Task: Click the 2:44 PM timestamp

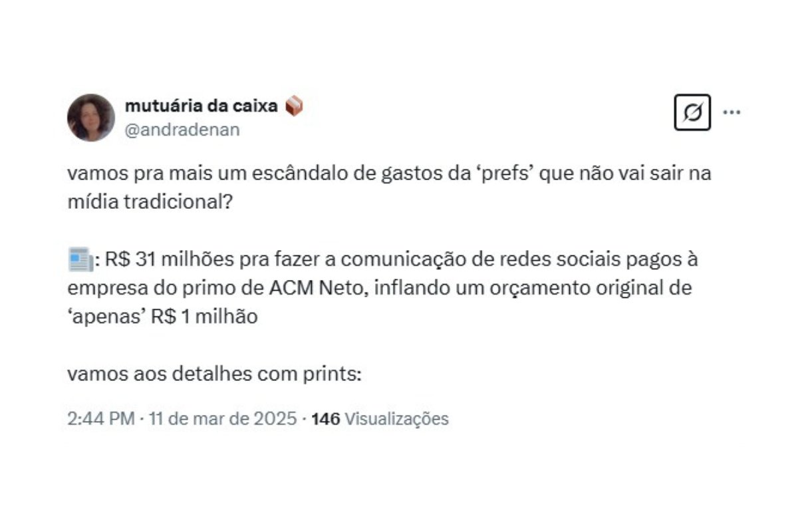Action: 100,419
